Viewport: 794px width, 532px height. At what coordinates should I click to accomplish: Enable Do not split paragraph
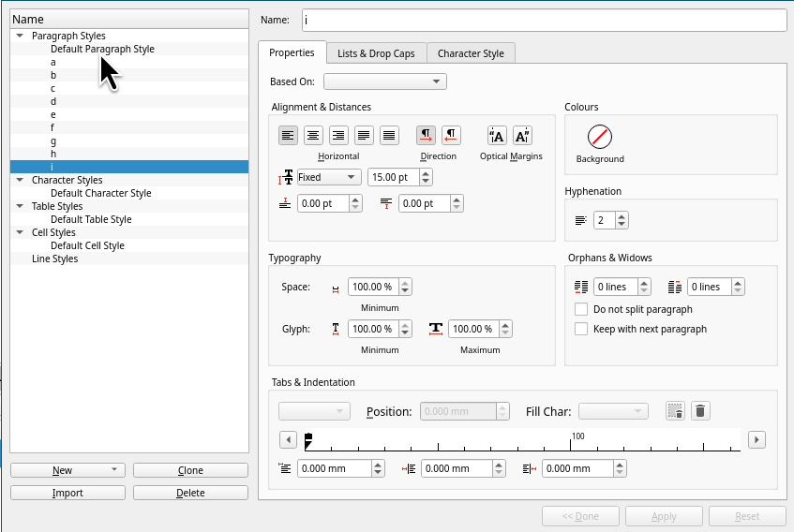pos(581,309)
